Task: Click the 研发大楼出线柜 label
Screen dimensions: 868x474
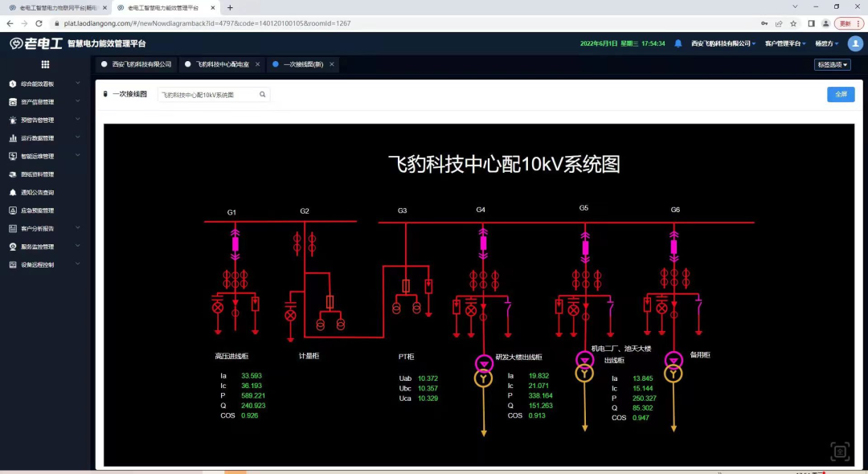Action: coord(518,358)
